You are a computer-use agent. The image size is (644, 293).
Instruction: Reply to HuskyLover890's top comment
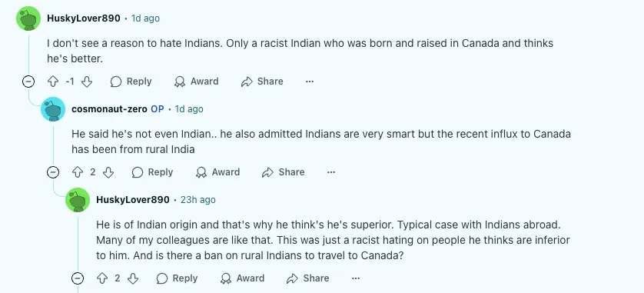pos(131,82)
